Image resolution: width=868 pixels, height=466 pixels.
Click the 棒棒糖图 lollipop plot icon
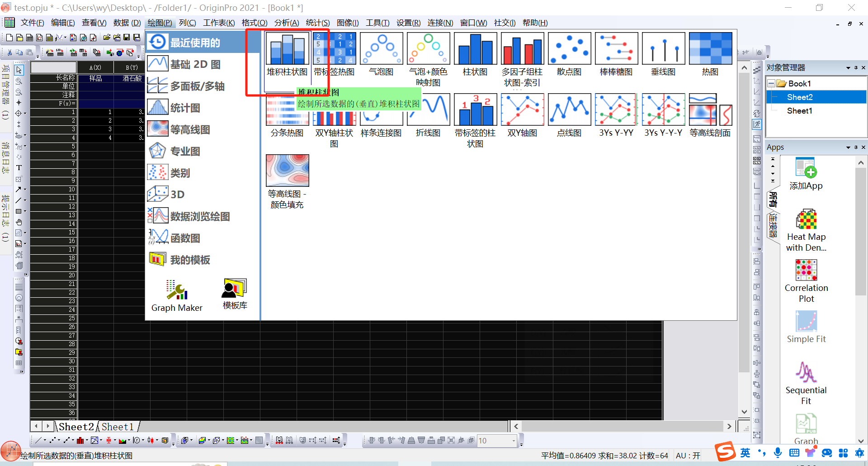tap(616, 49)
